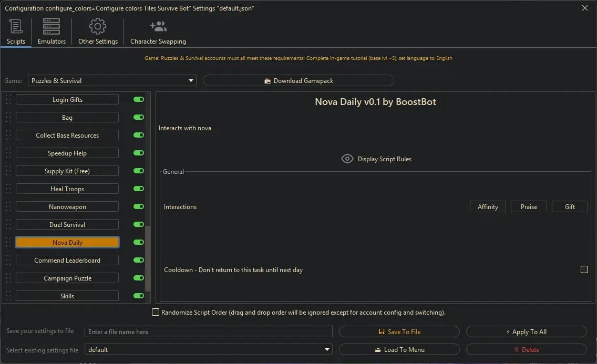The height and width of the screenshot is (364, 597).
Task: Expand the default settings file dropdown
Action: [327, 349]
